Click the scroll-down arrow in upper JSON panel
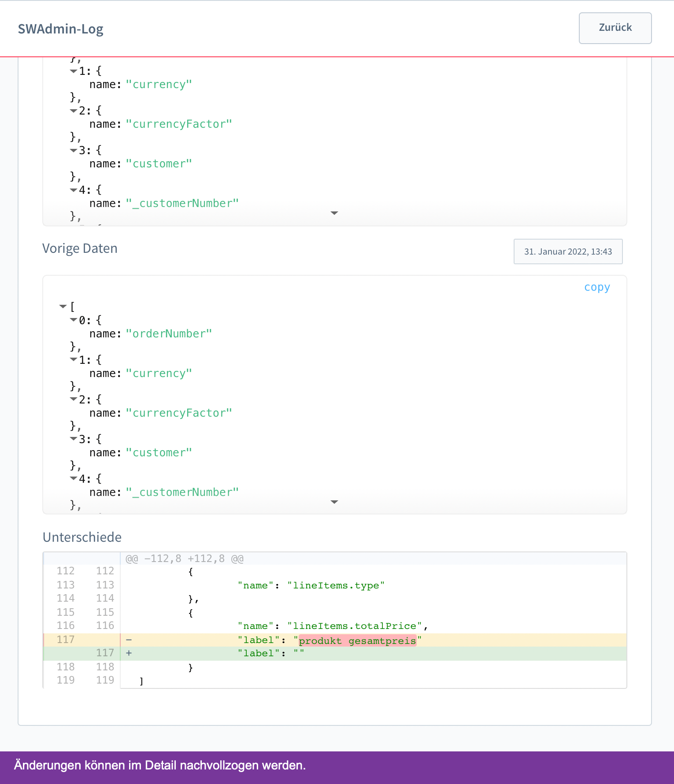 pyautogui.click(x=334, y=213)
